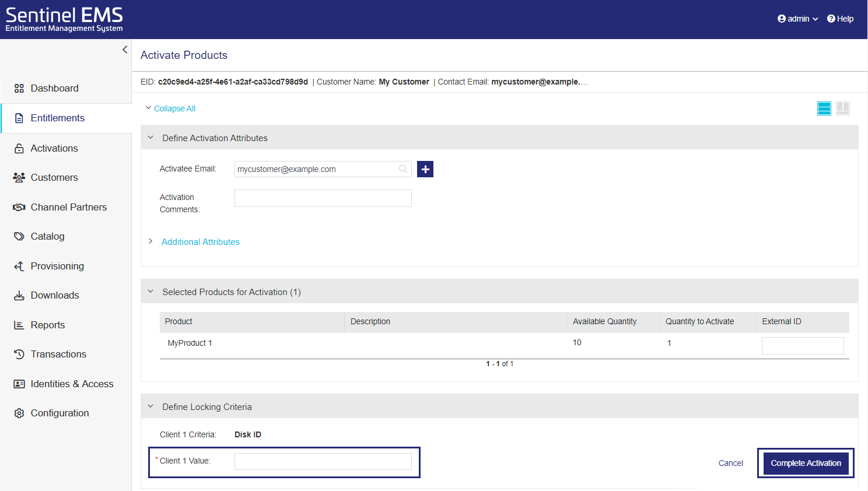Open Channel Partners page
The height and width of the screenshot is (491, 868).
coord(68,207)
